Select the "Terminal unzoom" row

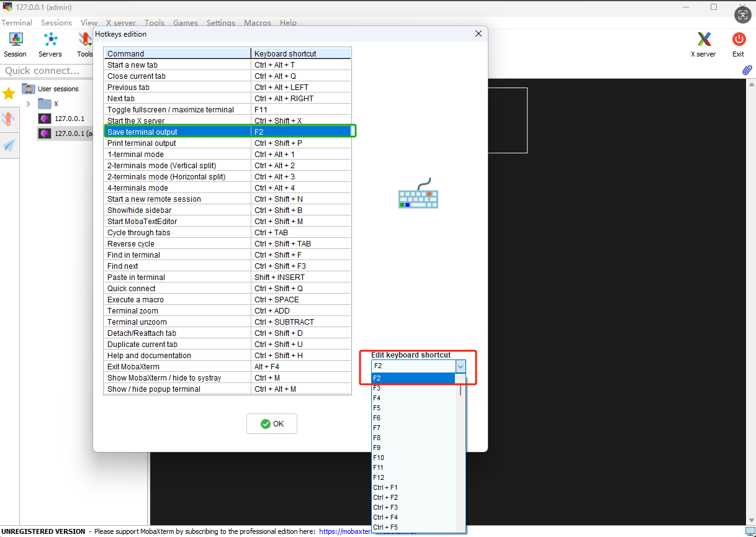(227, 322)
